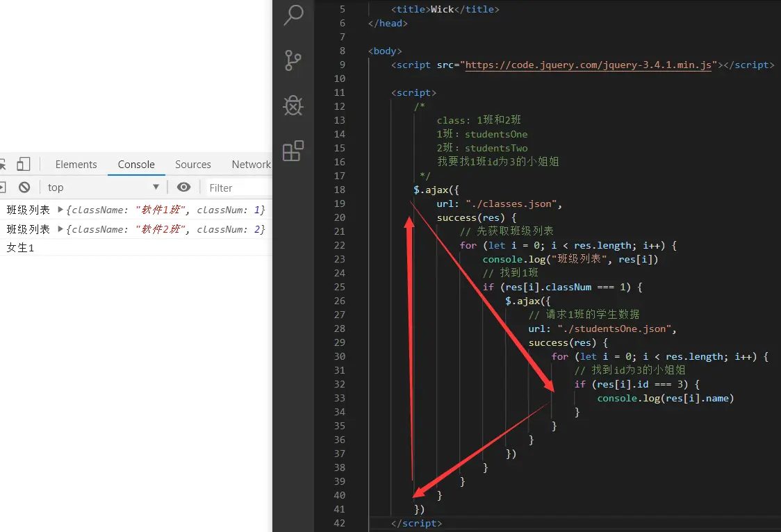Viewport: 781px width, 532px height.
Task: Open the Extensions view icon
Action: [x=293, y=151]
